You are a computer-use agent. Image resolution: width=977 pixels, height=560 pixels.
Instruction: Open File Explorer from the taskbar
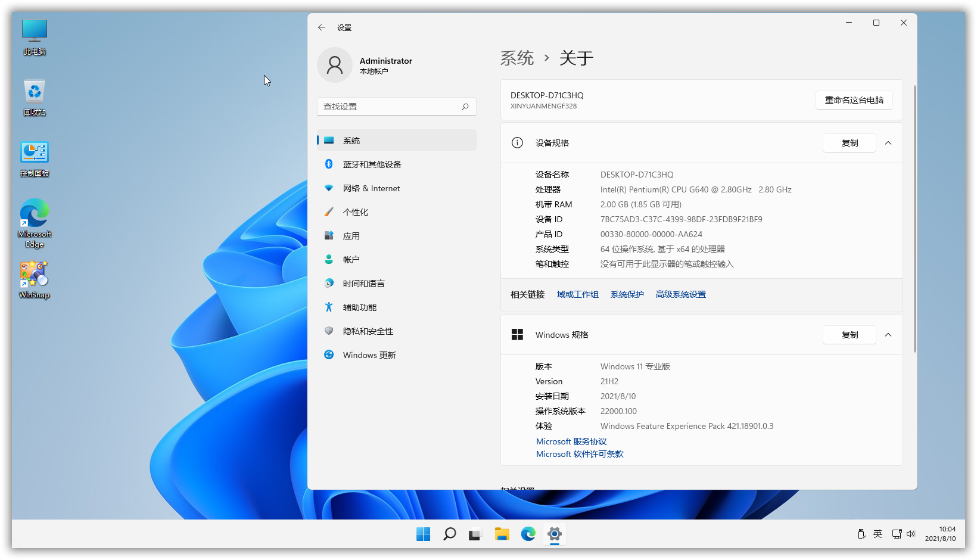(x=502, y=534)
